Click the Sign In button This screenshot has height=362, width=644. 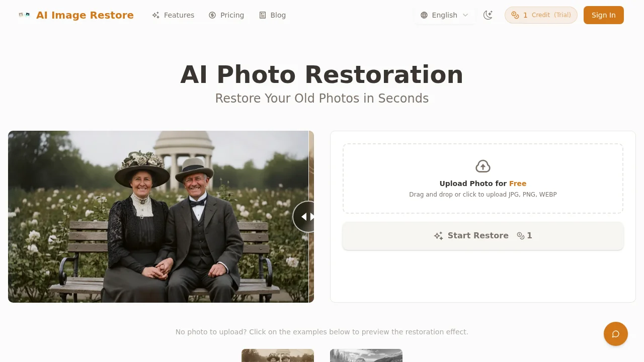[x=603, y=15]
